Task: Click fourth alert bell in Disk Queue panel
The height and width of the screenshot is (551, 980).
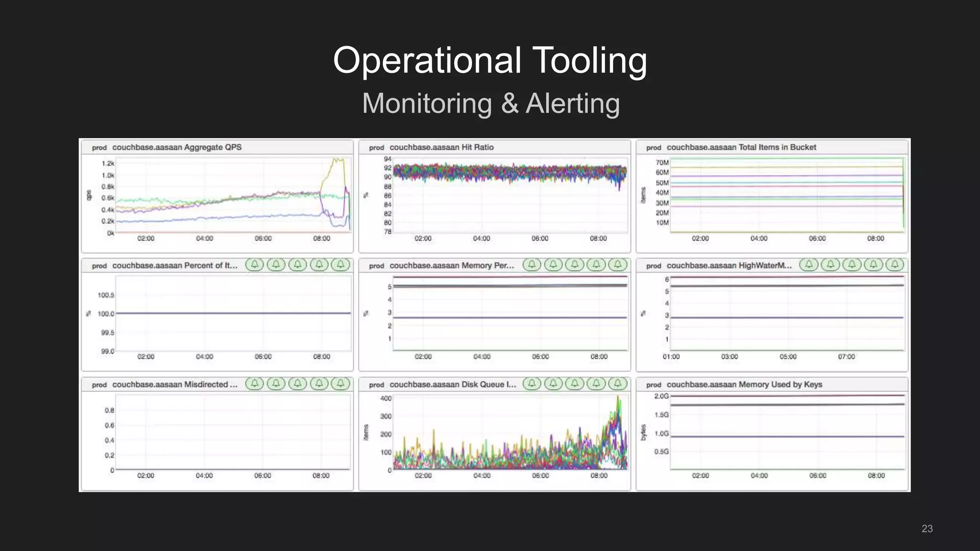Action: point(596,384)
